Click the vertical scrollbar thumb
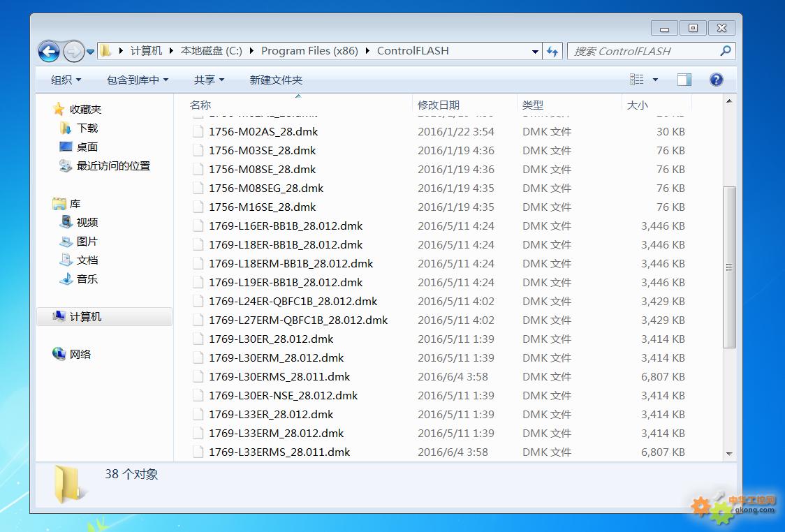Image resolution: width=785 pixels, height=532 pixels. tap(729, 267)
